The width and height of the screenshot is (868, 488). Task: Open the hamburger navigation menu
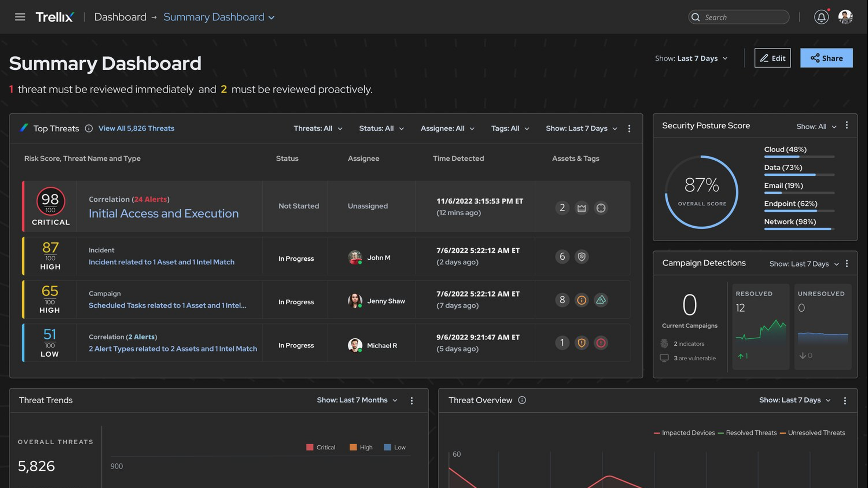click(20, 17)
